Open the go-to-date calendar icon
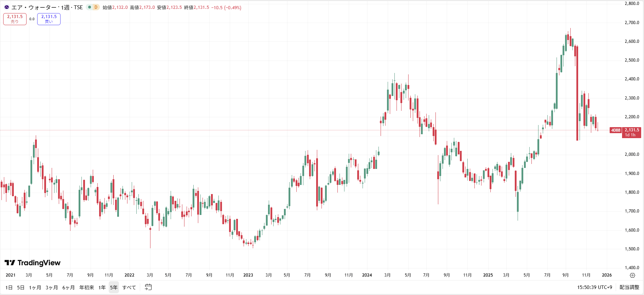Viewport: 644px width, 295px height. tap(148, 287)
